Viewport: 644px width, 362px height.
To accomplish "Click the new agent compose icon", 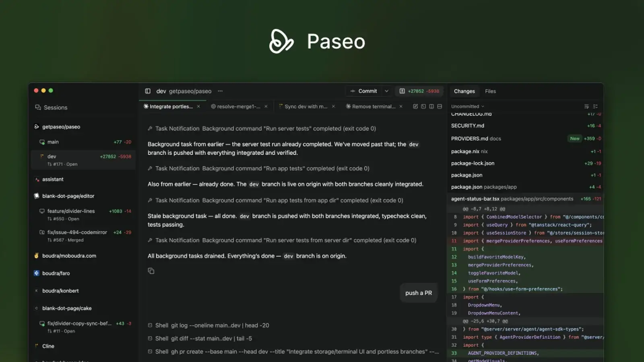I will (x=415, y=107).
